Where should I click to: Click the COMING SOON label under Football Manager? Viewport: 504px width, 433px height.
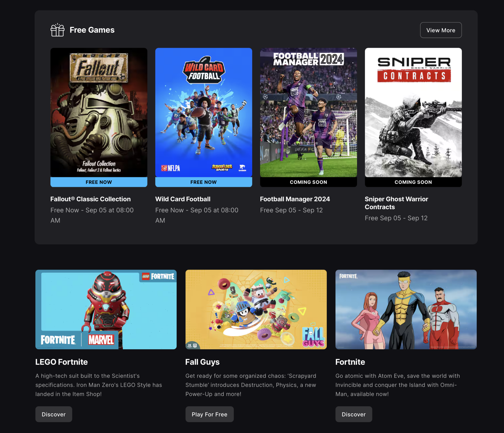tap(308, 182)
